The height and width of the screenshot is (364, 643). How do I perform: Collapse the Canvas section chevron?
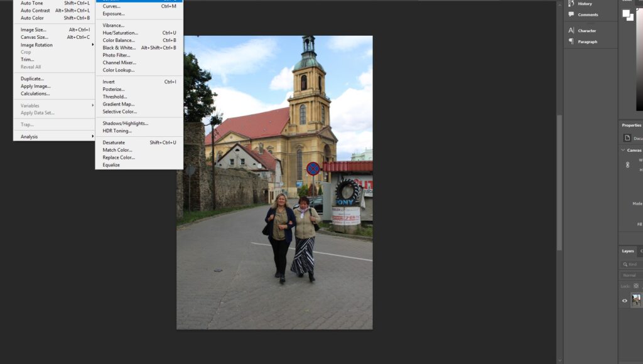tap(623, 150)
